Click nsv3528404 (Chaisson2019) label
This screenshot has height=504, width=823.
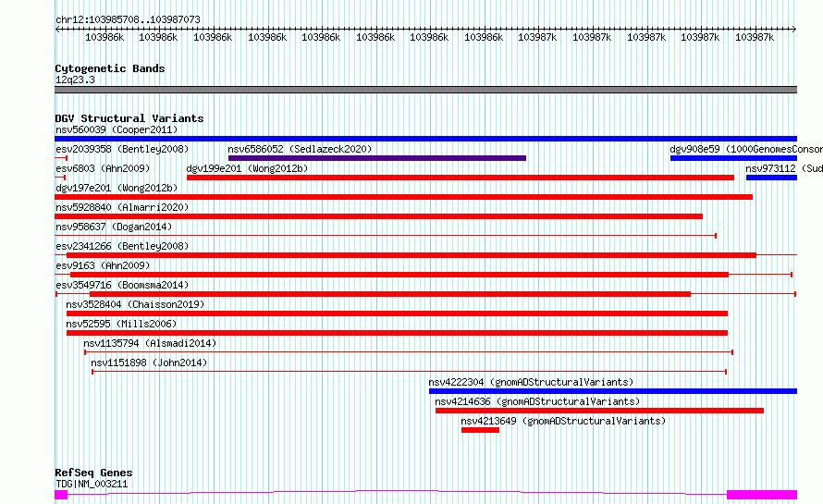135,304
